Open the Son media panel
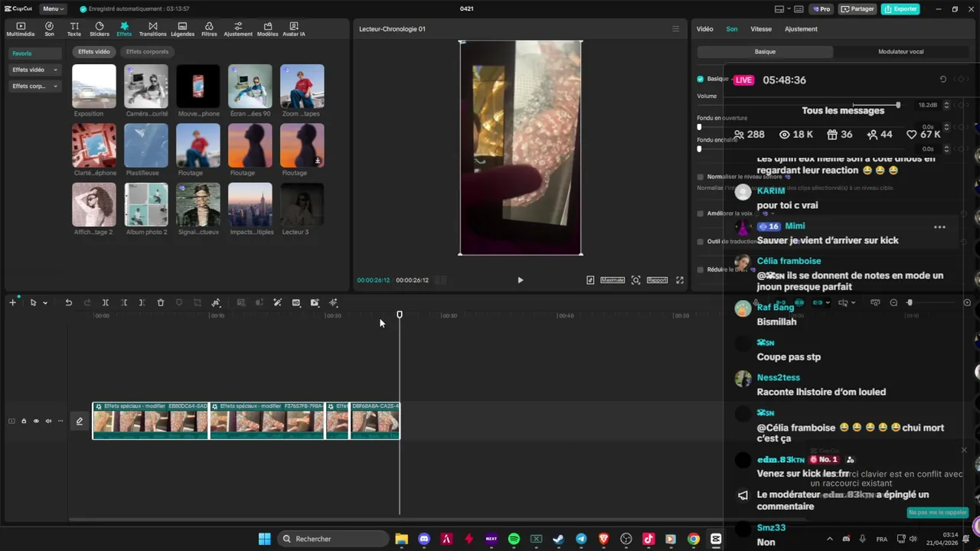980x551 pixels. coord(49,29)
